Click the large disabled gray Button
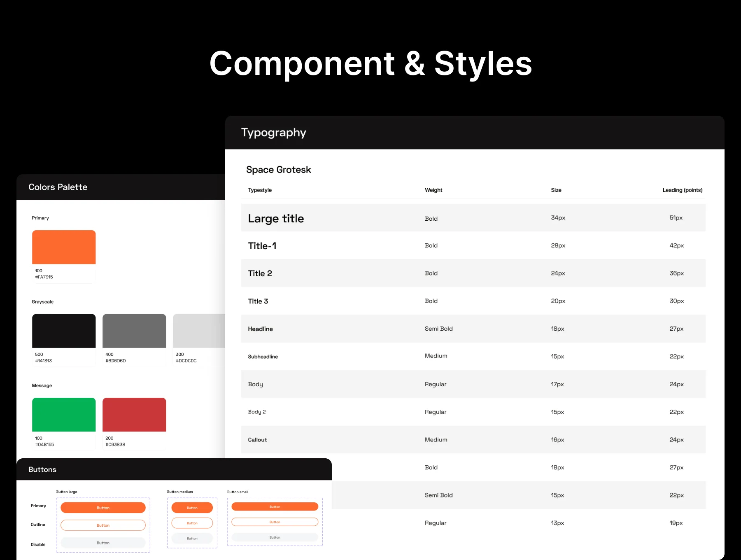 [x=103, y=543]
